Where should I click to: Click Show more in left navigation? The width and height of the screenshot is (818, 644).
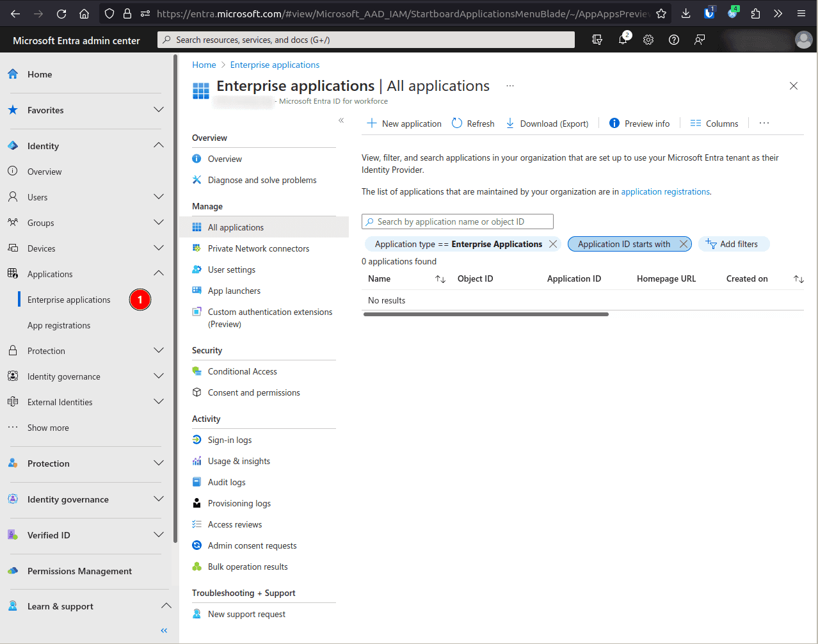click(48, 428)
